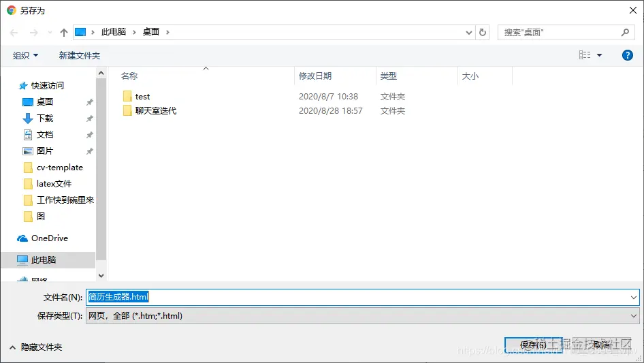Select the test folder icon

click(x=127, y=97)
